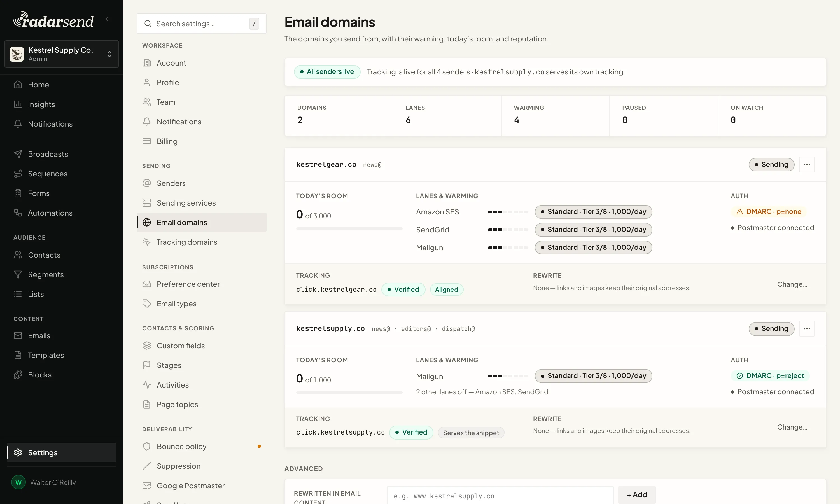The height and width of the screenshot is (504, 840).
Task: Open Sending services settings
Action: [x=201, y=203]
